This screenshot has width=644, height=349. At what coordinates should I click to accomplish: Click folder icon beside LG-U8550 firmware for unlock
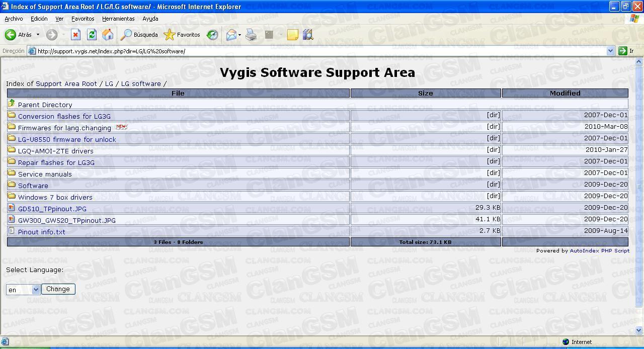[x=12, y=138]
